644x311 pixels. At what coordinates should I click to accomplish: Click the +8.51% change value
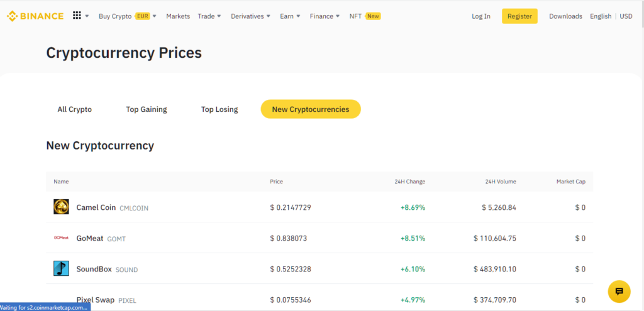413,238
